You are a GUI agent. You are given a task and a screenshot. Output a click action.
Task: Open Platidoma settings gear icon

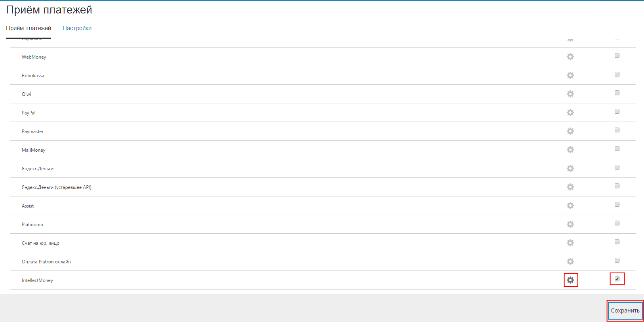pyautogui.click(x=570, y=224)
